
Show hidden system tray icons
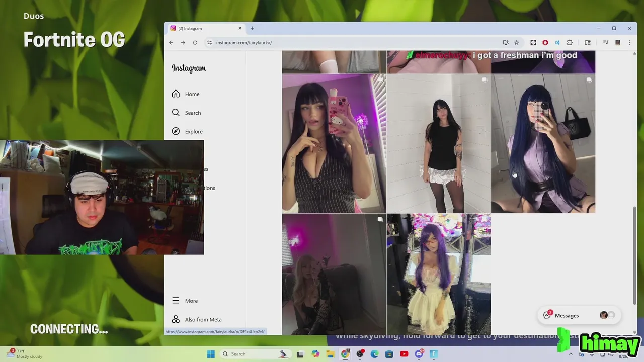570,354
